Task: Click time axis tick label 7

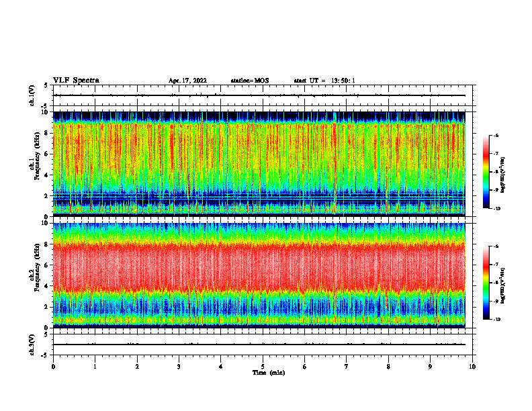Action: point(347,367)
